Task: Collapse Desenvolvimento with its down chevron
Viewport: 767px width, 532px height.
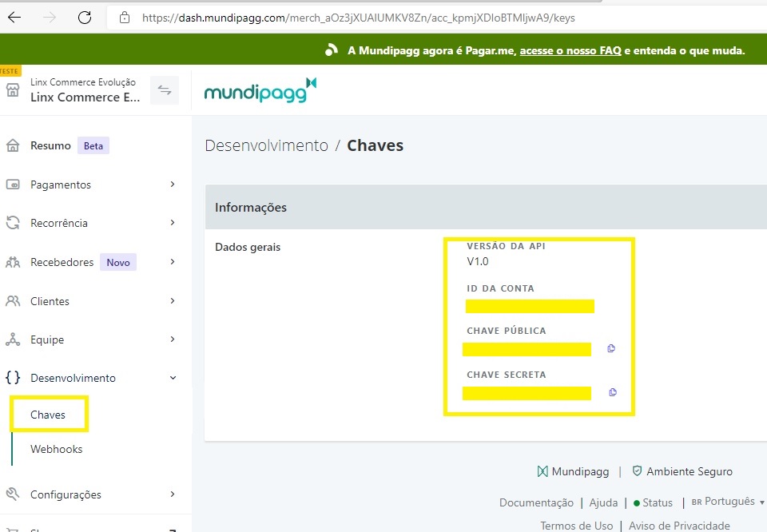Action: [x=173, y=378]
